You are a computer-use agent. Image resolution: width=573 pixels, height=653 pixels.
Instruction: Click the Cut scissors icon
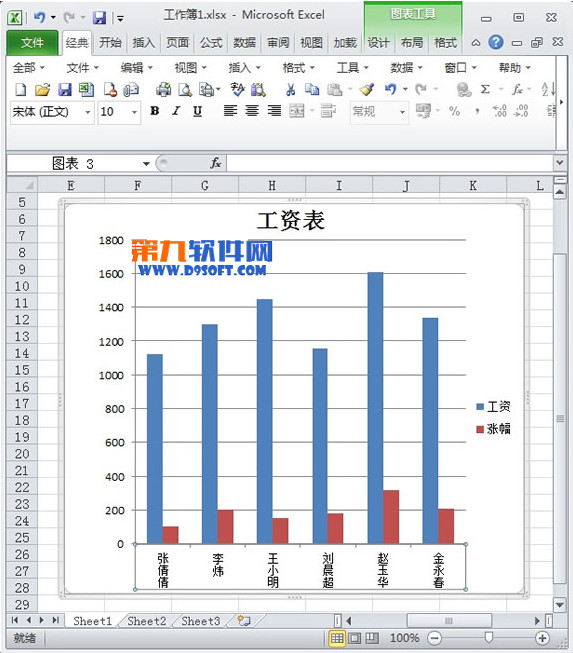tap(291, 90)
